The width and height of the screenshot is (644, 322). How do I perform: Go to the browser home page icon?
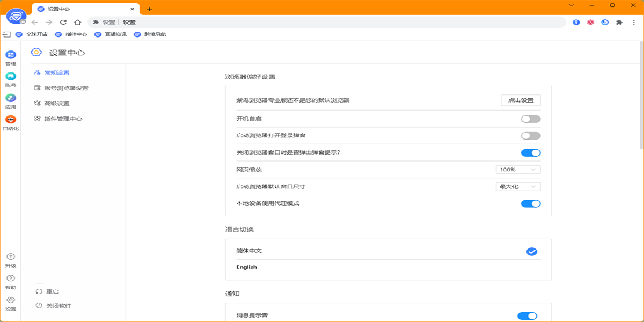pos(78,23)
